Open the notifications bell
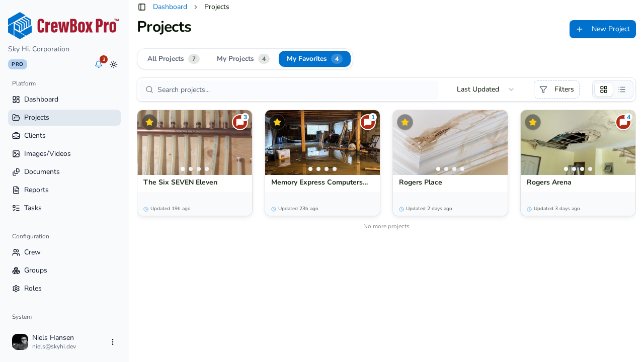Viewport: 644px width, 362px height. (99, 64)
